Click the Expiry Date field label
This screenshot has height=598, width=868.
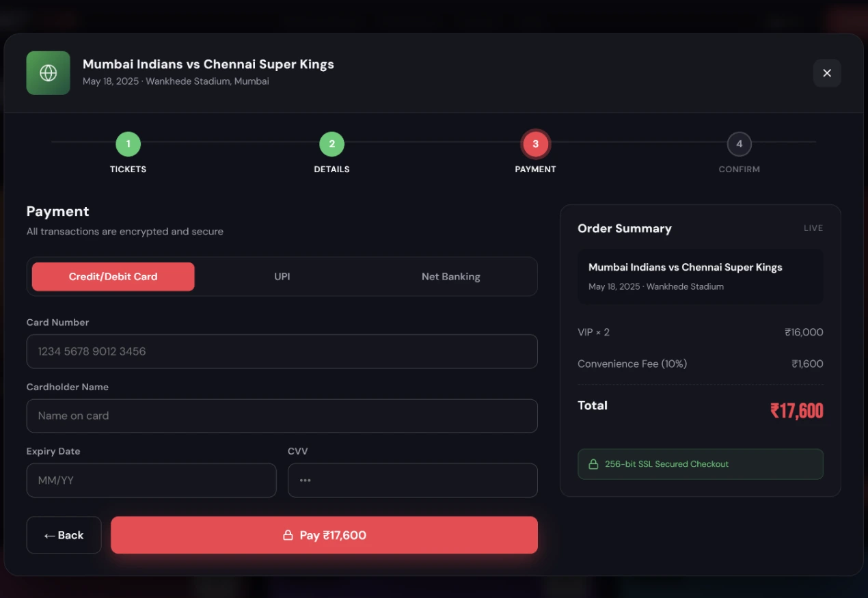pyautogui.click(x=53, y=451)
